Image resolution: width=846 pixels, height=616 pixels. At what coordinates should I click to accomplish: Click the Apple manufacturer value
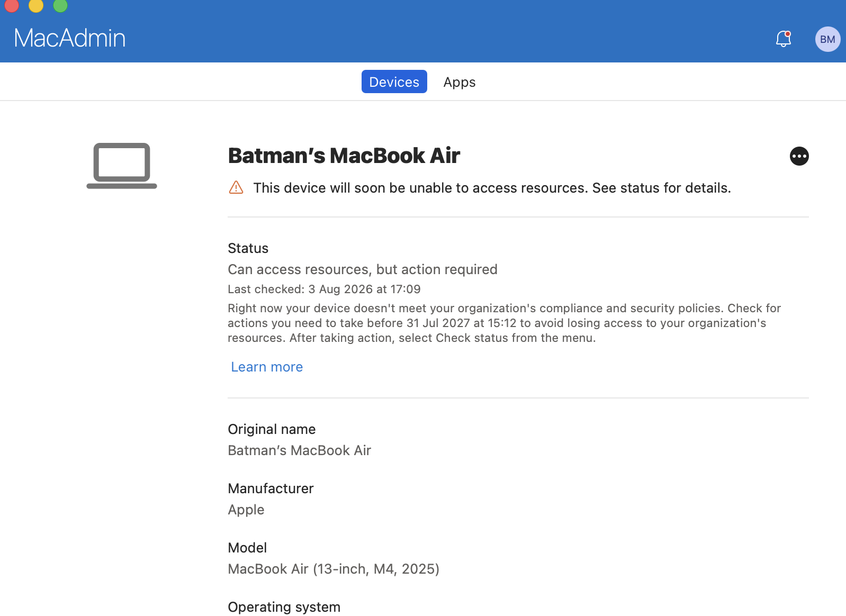click(x=246, y=510)
